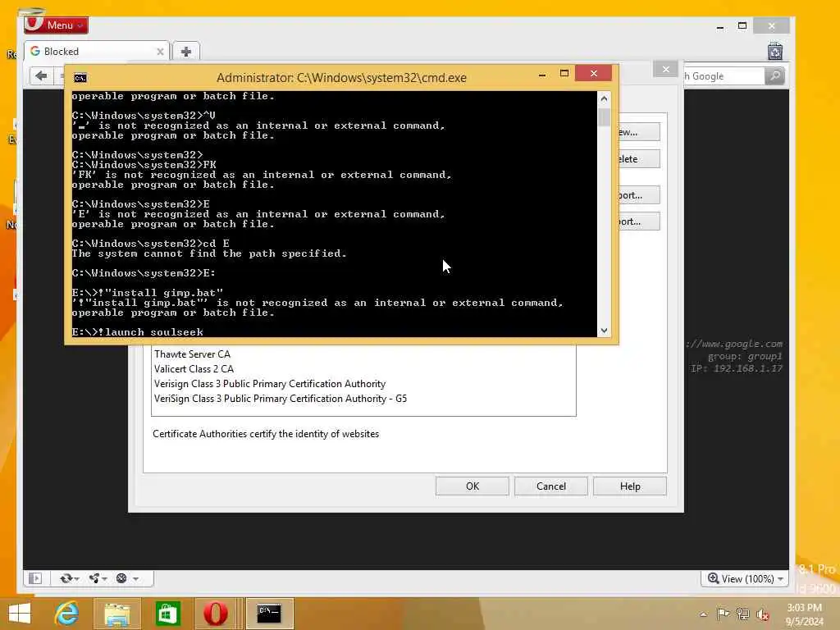Select Verisign Class 3 Public Primary Certification Authority
The image size is (840, 630).
pos(269,384)
